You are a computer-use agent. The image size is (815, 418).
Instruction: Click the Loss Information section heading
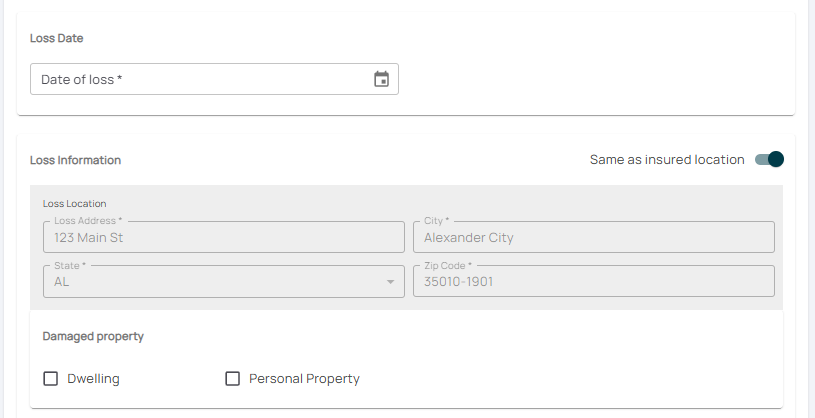76,160
